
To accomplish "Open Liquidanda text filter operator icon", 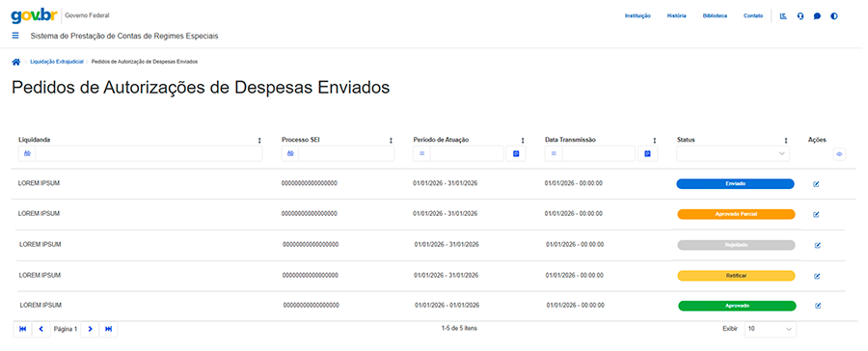I will point(27,153).
